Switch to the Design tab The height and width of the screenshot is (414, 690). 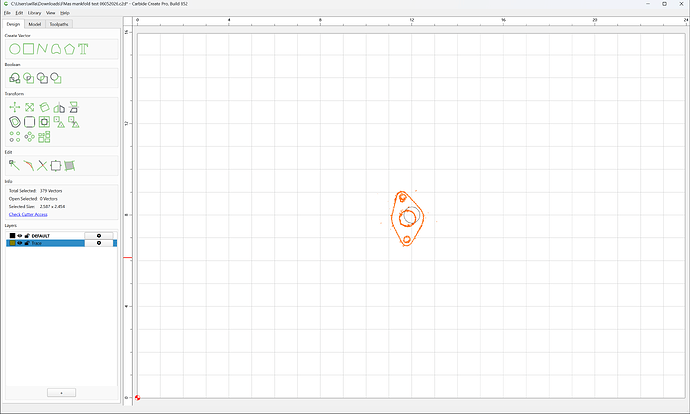(13, 24)
